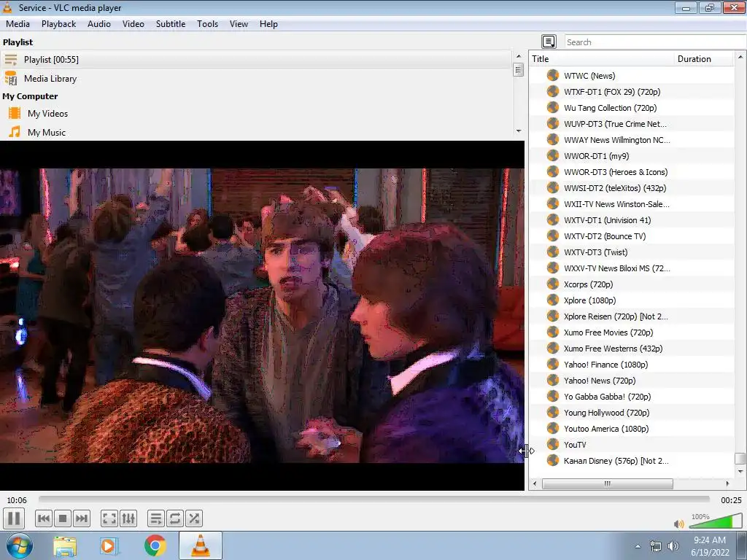Open the Video menu
747x560 pixels.
pyautogui.click(x=133, y=24)
